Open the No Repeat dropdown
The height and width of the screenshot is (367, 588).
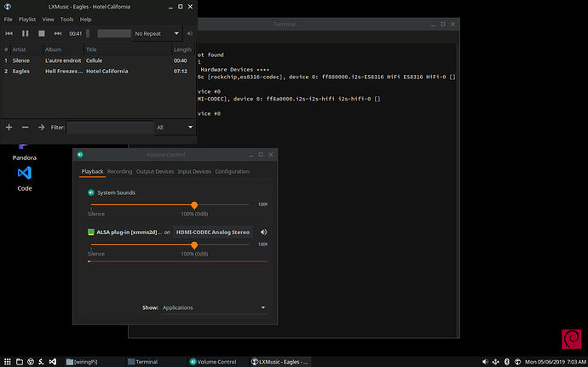pos(157,33)
